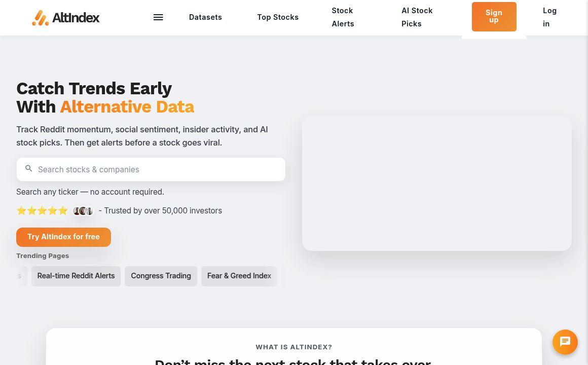Click the investor avatar photos
Viewport: 588px width, 365px height.
click(83, 211)
